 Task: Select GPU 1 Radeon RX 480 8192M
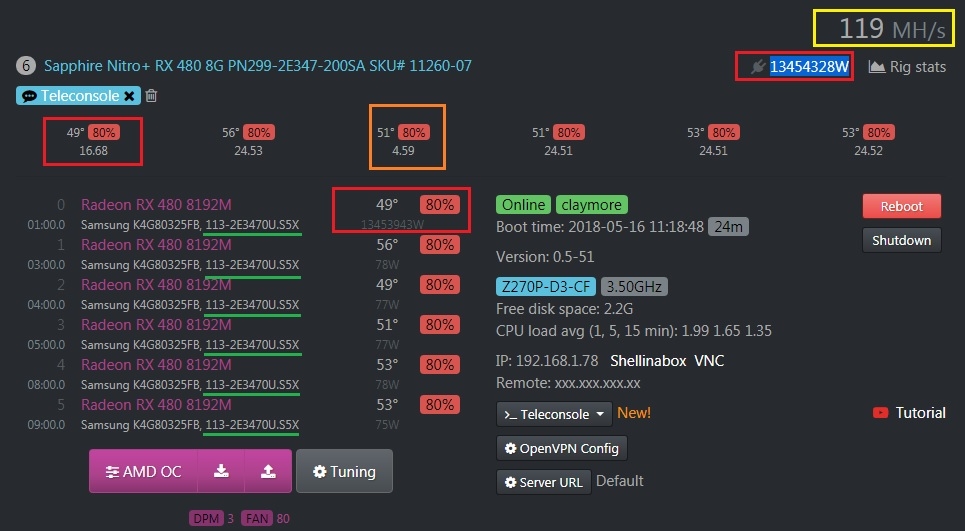[x=156, y=245]
